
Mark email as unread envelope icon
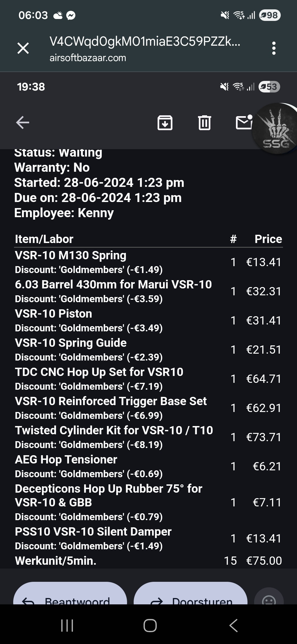click(244, 122)
